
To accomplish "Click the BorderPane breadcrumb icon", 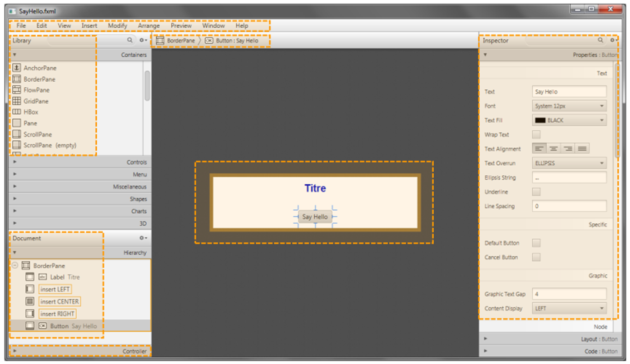I will 159,40.
